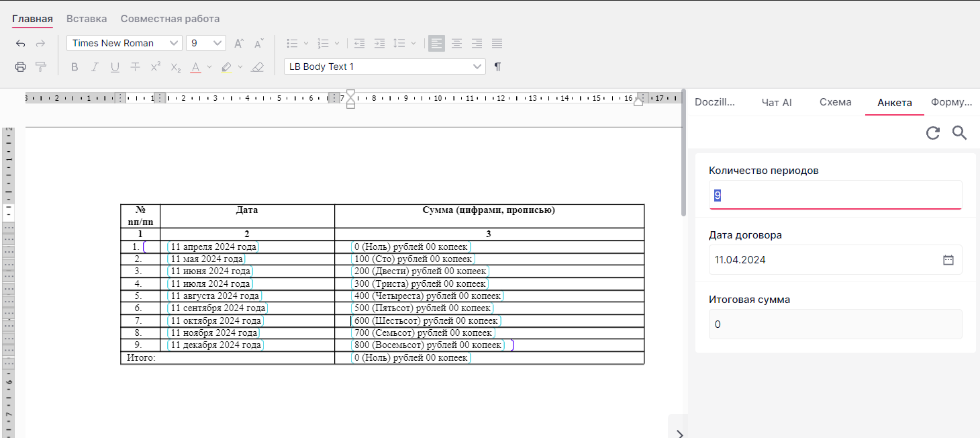The height and width of the screenshot is (438, 980).
Task: Toggle superscript formatting
Action: click(x=155, y=67)
